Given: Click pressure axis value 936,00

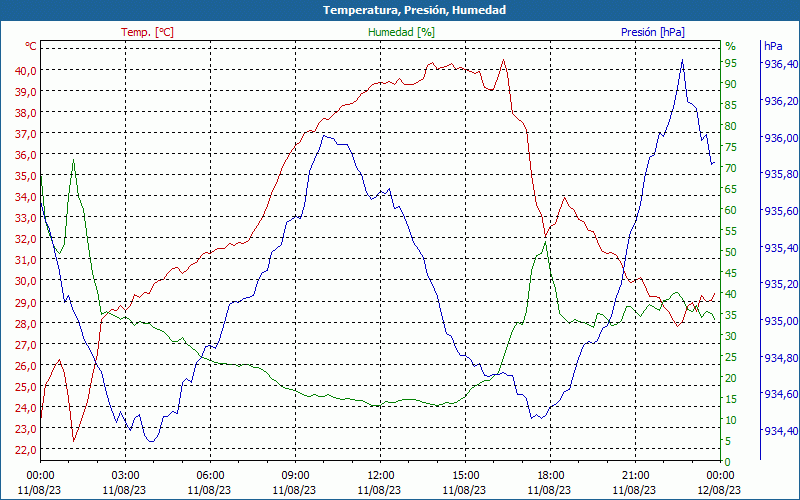Looking at the screenshot, I should tap(780, 138).
